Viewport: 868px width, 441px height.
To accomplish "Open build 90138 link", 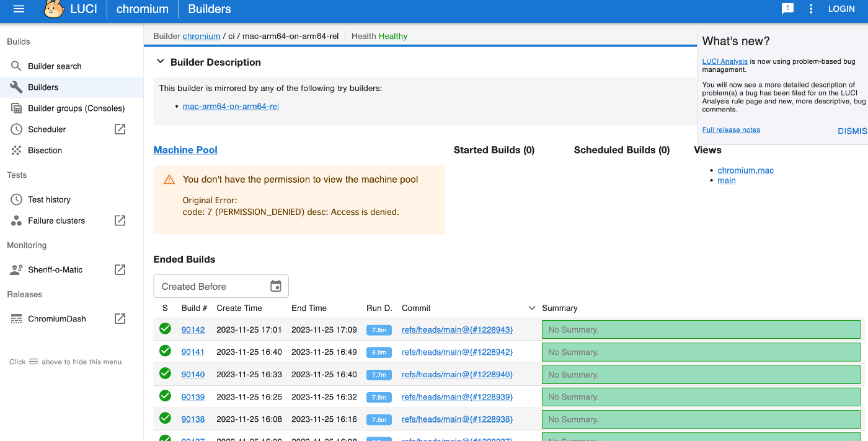I will coord(193,419).
